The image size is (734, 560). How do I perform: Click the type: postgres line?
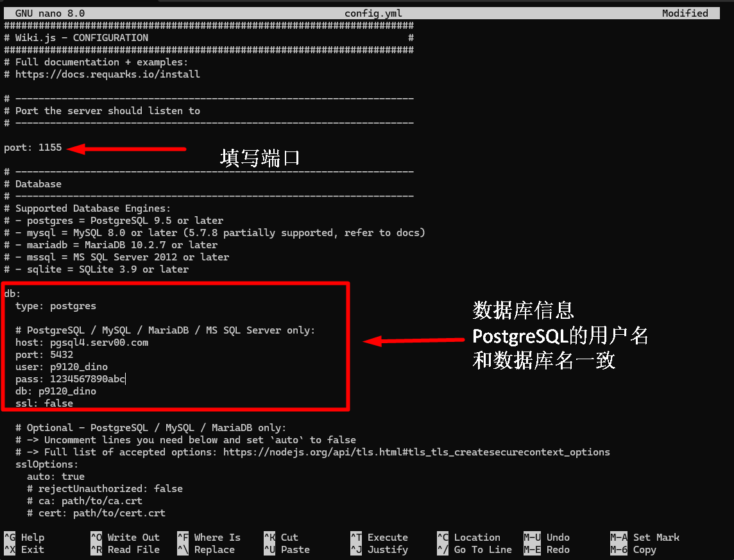point(56,306)
